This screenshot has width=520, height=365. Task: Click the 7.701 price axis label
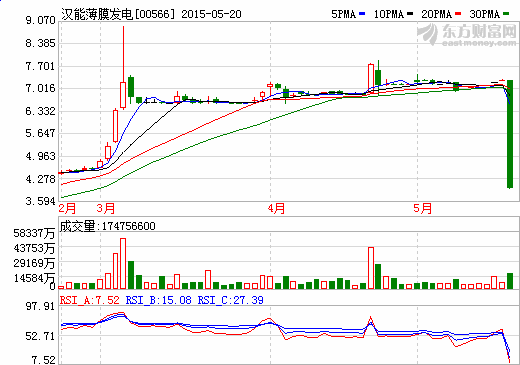coord(40,66)
